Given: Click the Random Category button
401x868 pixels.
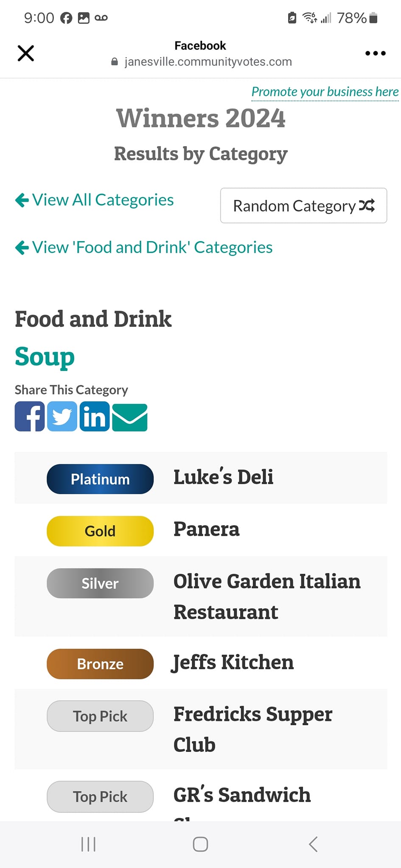Looking at the screenshot, I should pos(304,206).
